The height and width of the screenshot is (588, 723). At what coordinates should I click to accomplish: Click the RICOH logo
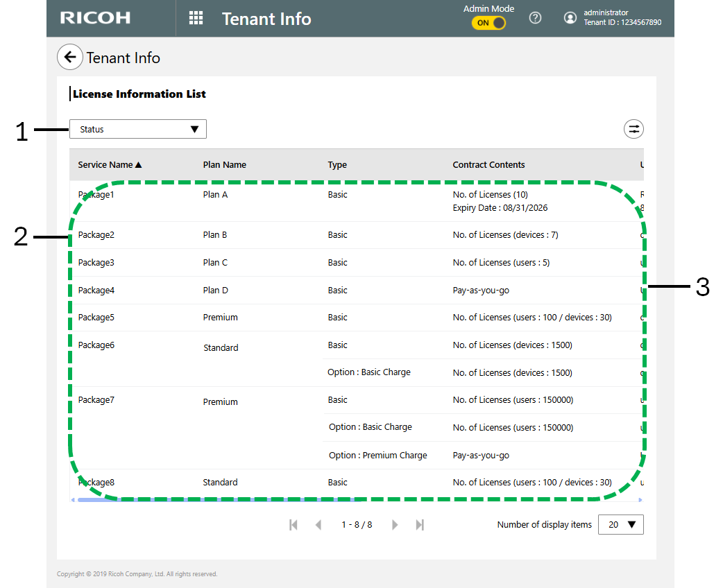(x=95, y=19)
